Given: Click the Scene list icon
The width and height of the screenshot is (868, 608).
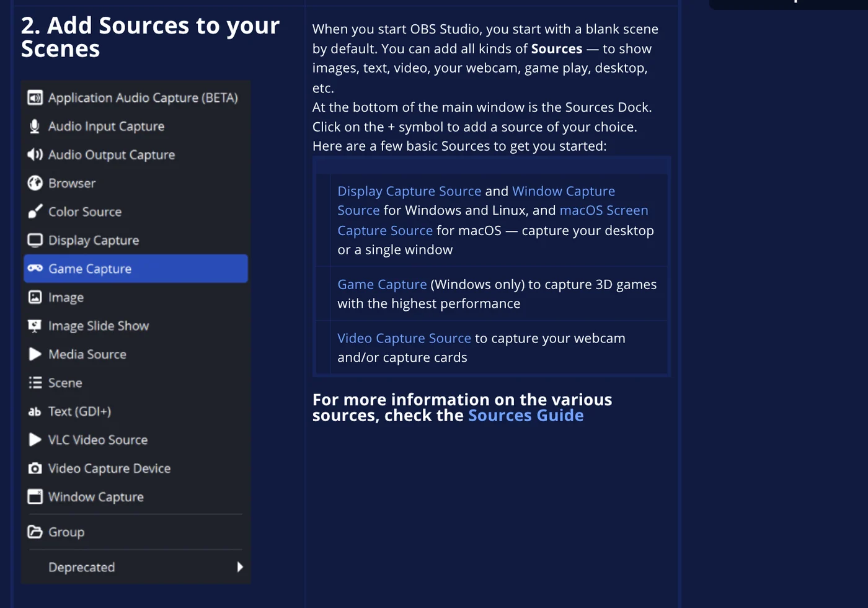Looking at the screenshot, I should point(35,383).
